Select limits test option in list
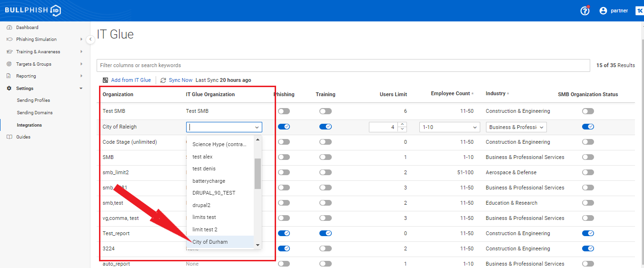 tap(220, 218)
